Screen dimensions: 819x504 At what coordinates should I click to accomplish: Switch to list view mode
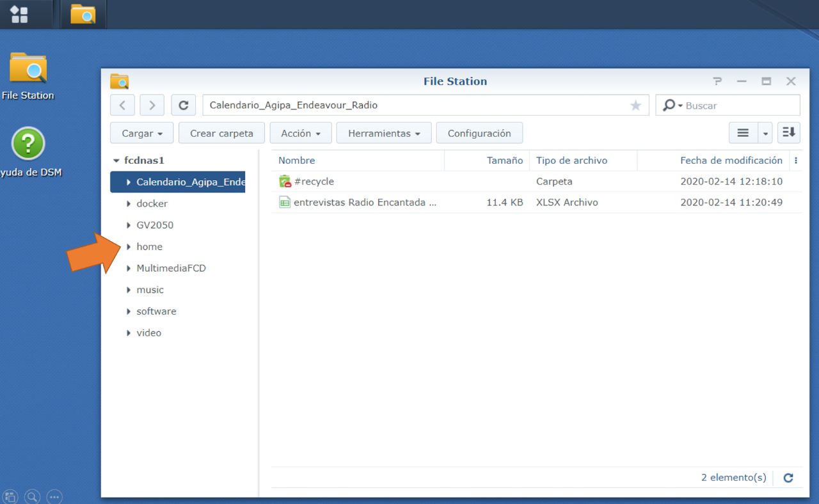point(743,133)
